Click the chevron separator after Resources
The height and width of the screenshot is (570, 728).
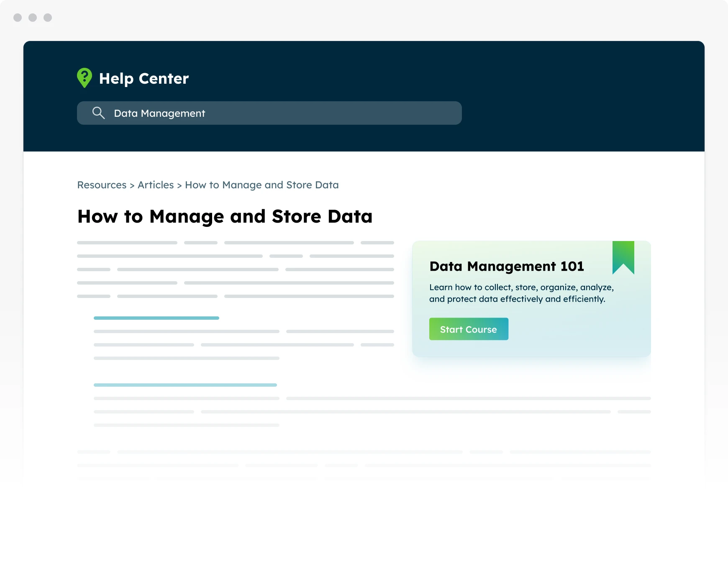coord(132,185)
